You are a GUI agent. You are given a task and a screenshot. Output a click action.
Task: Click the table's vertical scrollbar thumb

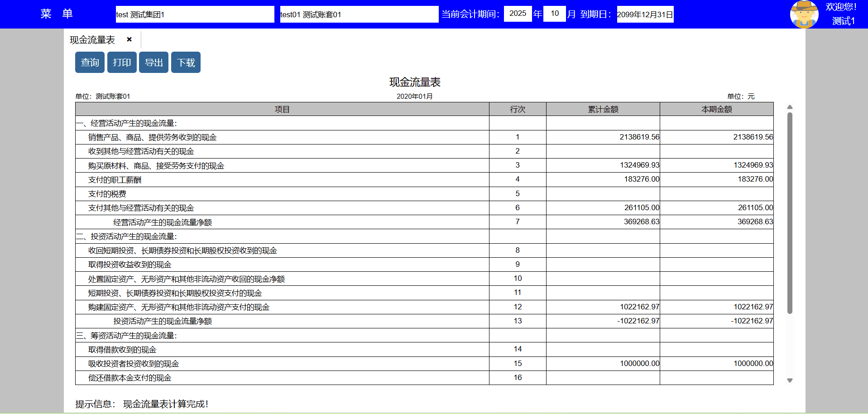790,213
